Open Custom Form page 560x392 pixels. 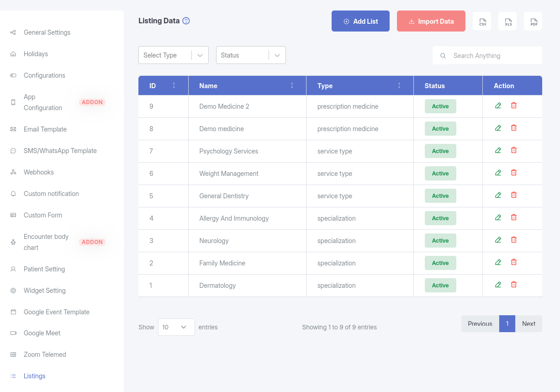point(43,215)
